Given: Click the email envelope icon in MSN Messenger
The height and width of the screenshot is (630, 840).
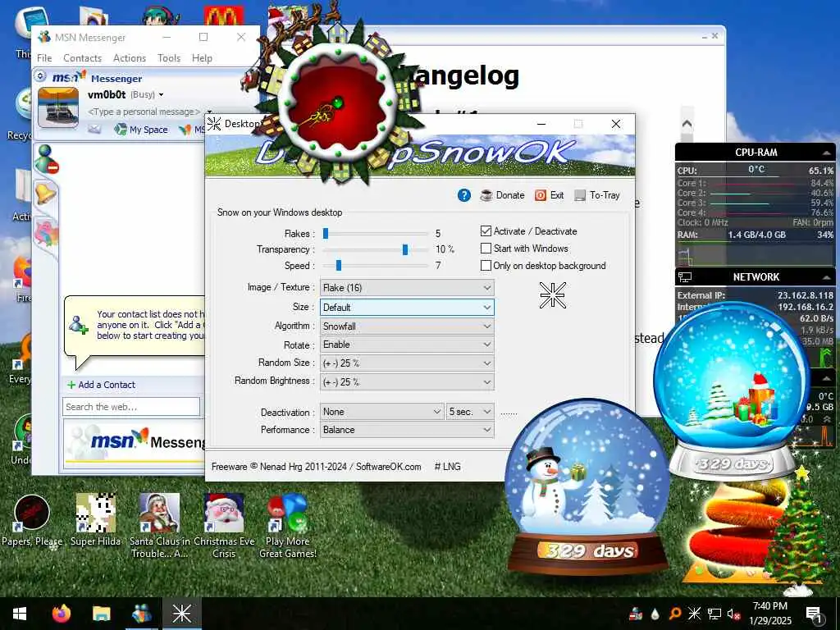Looking at the screenshot, I should click(x=94, y=129).
